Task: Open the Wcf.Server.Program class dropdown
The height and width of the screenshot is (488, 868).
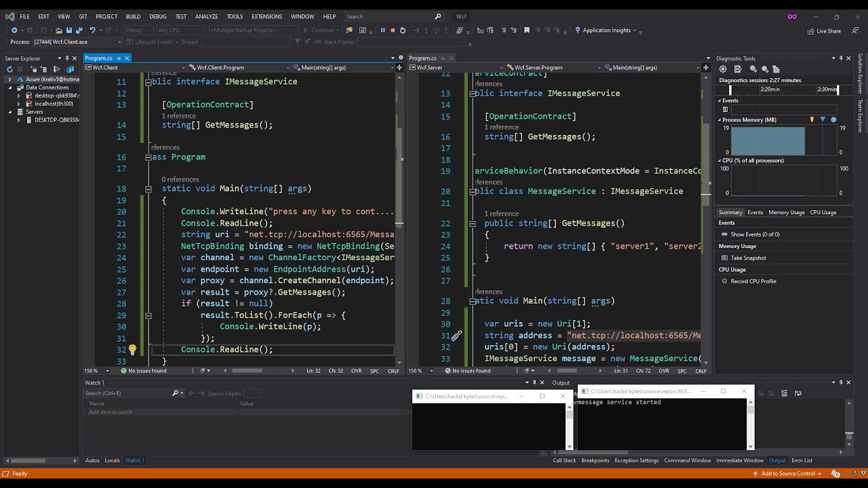Action: point(551,68)
